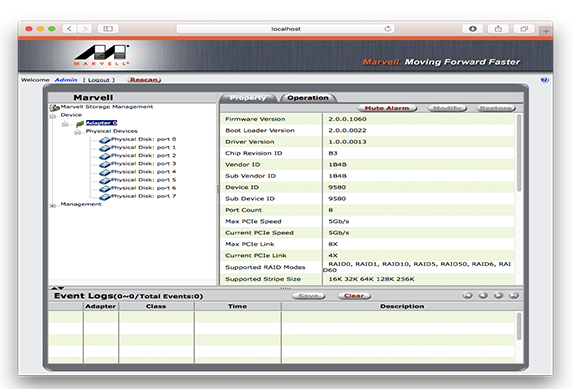Click disk icon for port 5
572x389 pixels.
[x=105, y=180]
